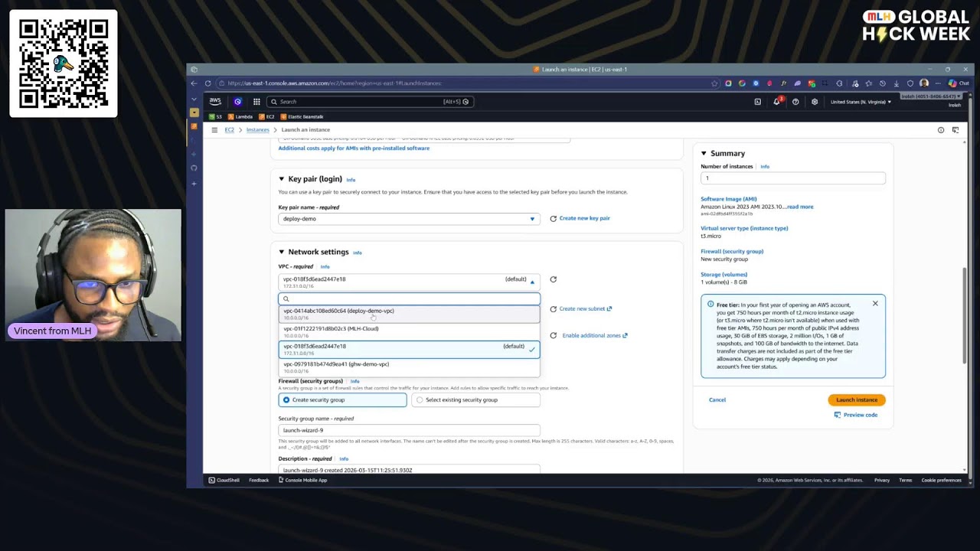
Task: Open the region selector United States (N. Virginia)
Action: click(x=861, y=102)
